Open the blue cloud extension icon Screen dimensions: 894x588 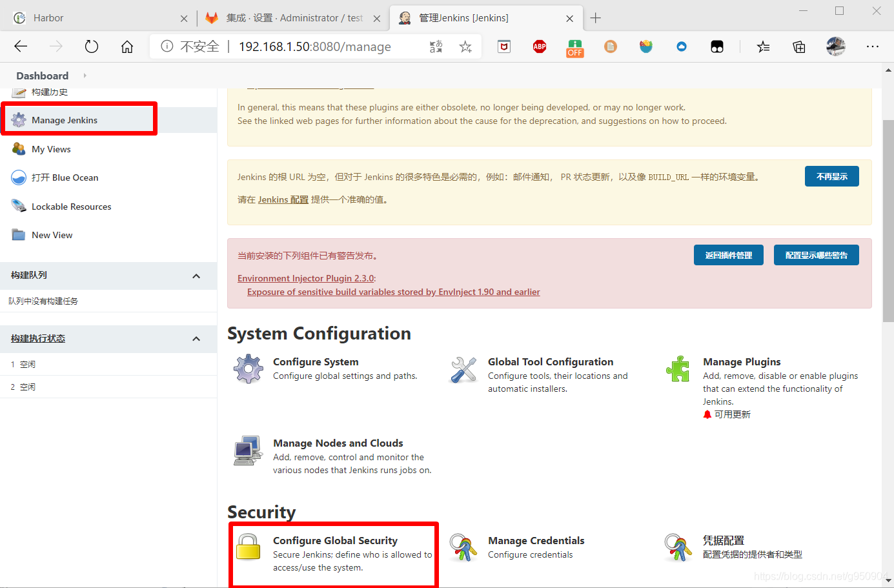(x=682, y=46)
